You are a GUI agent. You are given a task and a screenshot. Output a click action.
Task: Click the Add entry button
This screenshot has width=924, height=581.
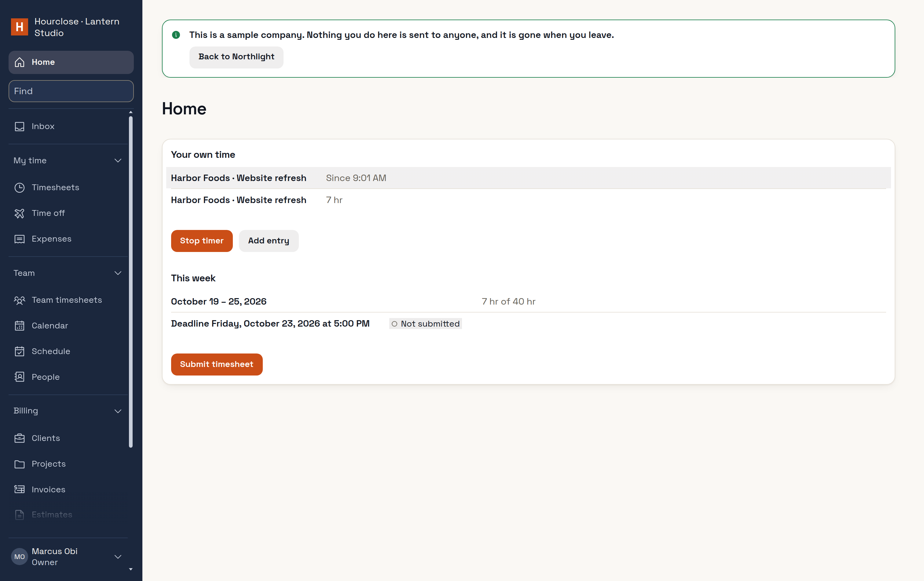(x=269, y=241)
